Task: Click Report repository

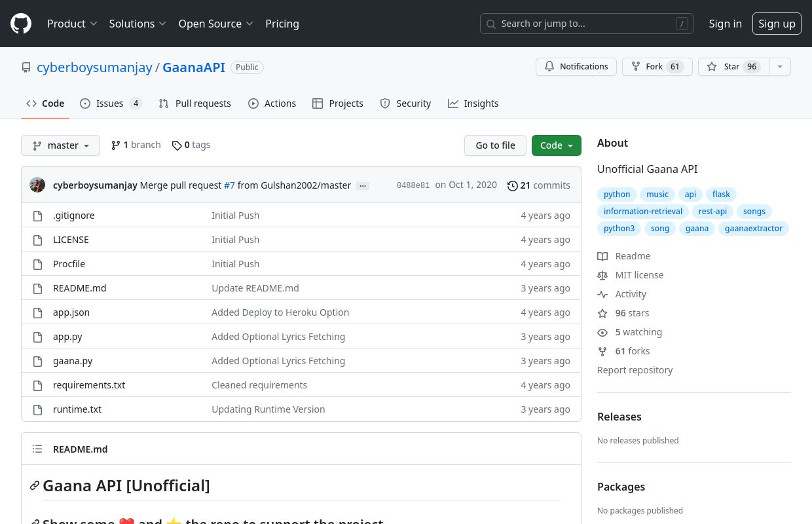Action: pos(635,370)
